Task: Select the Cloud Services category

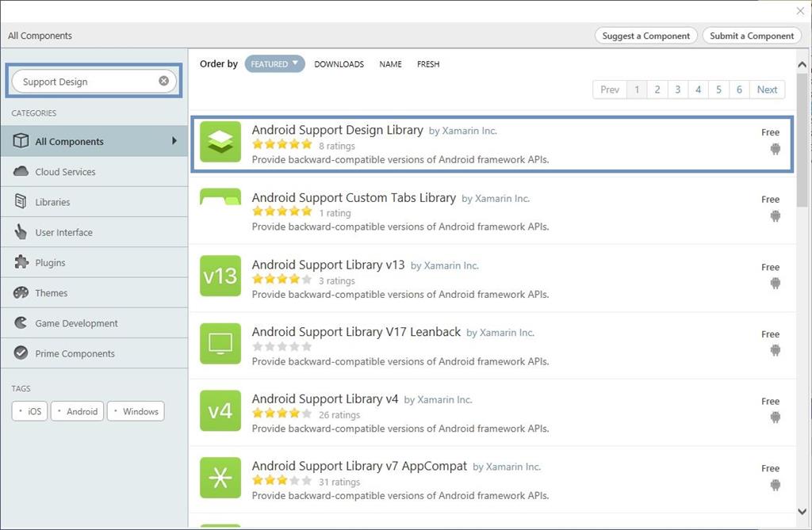Action: 94,171
